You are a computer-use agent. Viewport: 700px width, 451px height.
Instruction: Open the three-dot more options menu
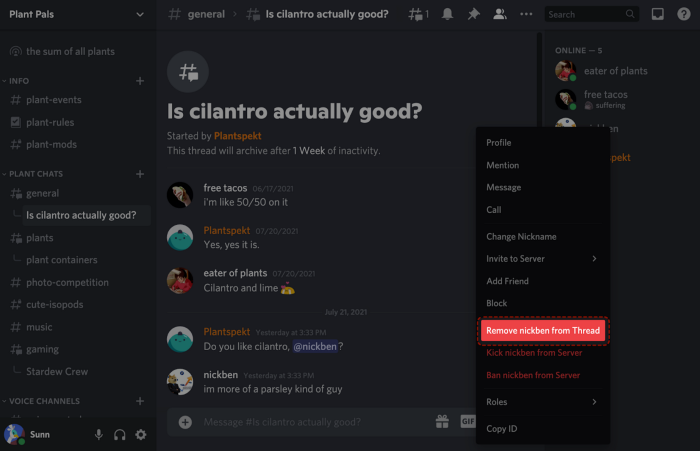(x=526, y=14)
